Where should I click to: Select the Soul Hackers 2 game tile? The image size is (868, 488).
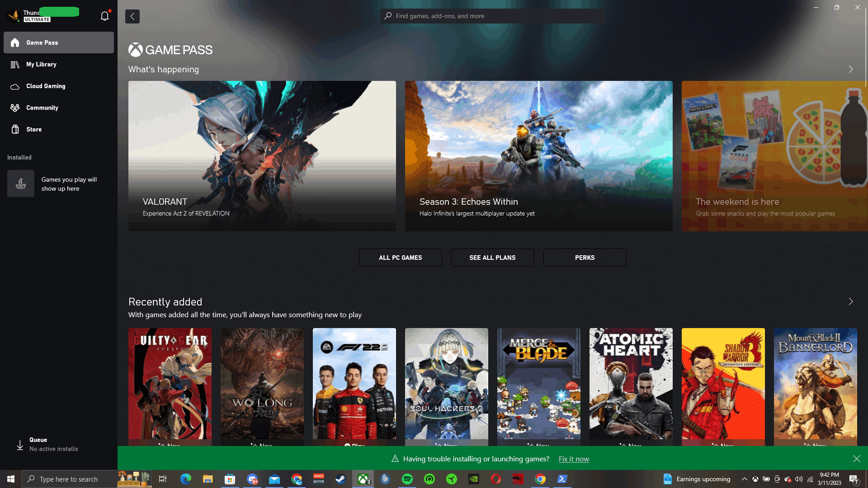pyautogui.click(x=447, y=387)
